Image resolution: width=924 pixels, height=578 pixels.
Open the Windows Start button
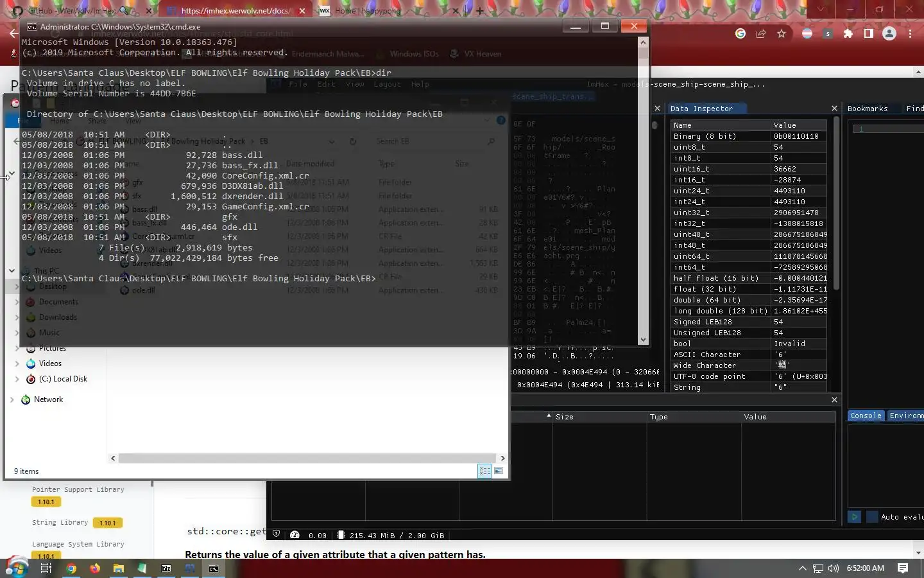coord(17,568)
